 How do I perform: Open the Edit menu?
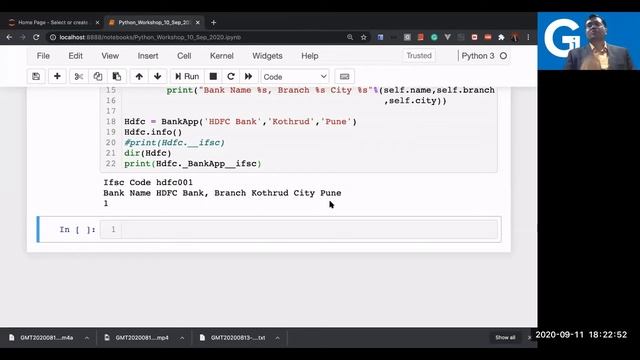tap(76, 56)
